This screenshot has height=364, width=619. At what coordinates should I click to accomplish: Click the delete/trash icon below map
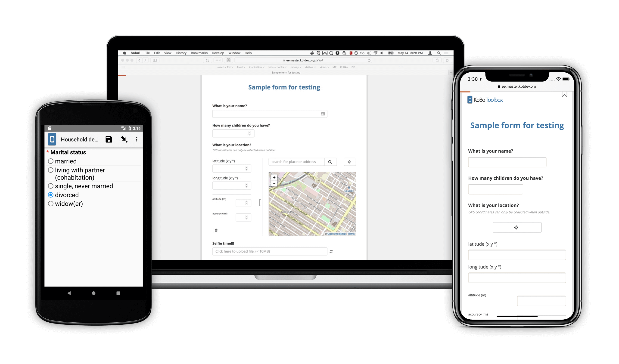click(216, 230)
